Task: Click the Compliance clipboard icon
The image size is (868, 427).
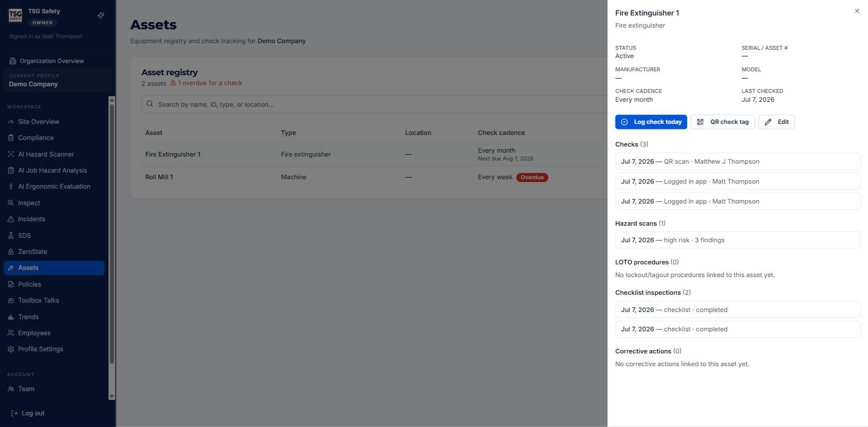Action: [11, 138]
